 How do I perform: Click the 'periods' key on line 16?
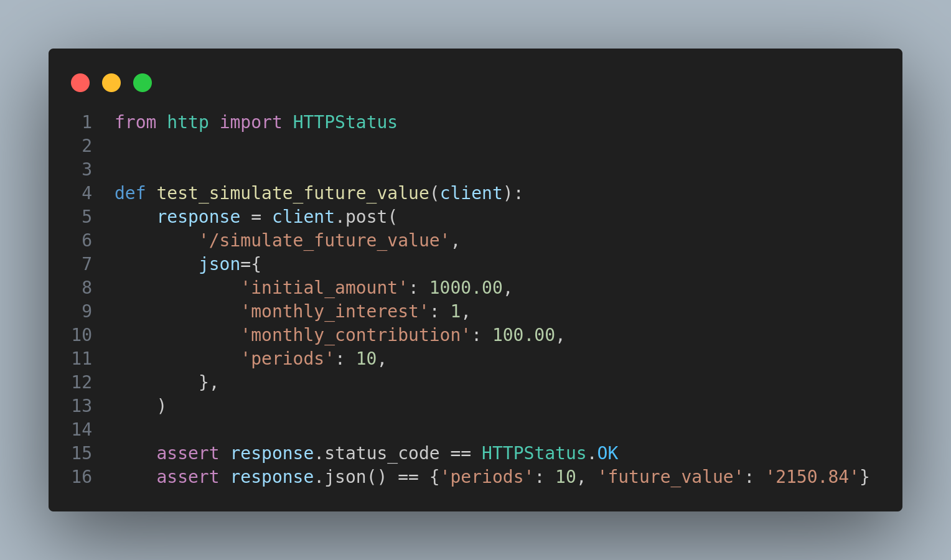tap(487, 477)
